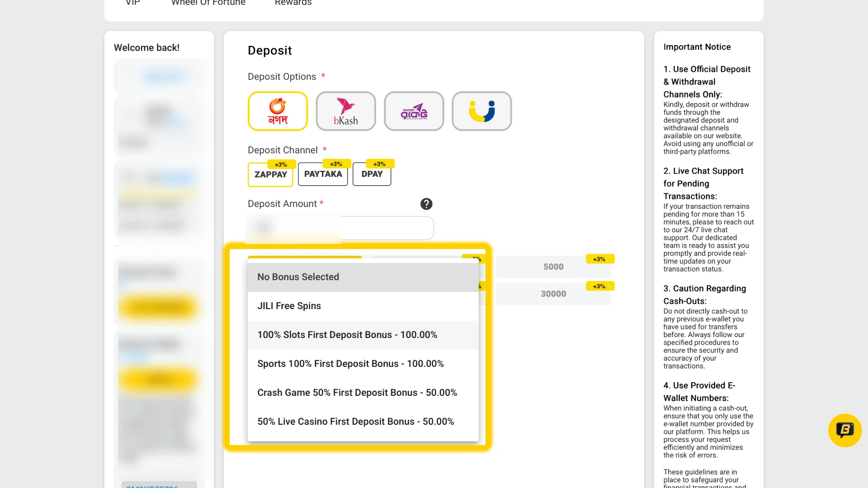Switch to the Rewards tab

(293, 3)
